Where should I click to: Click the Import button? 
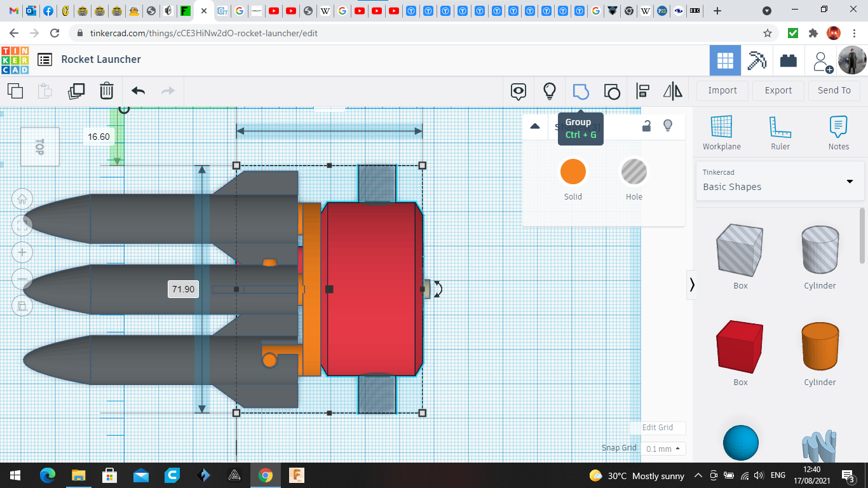point(722,90)
